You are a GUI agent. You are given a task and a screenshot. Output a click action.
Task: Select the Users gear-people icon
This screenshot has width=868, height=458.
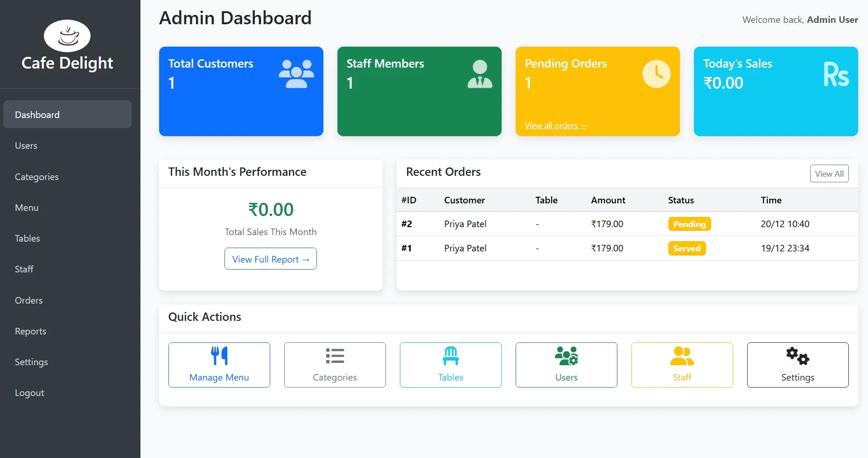click(x=566, y=357)
